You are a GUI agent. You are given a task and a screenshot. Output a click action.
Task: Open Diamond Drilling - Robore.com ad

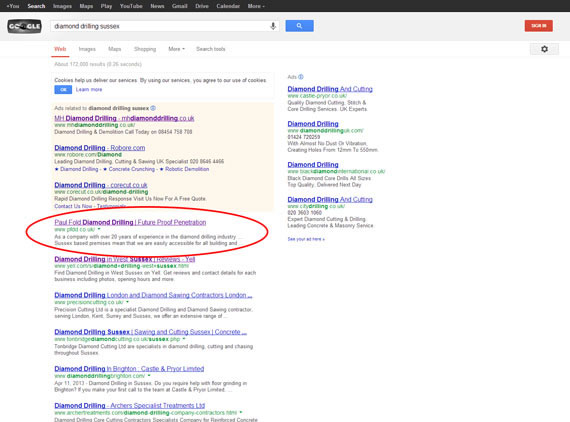point(100,148)
